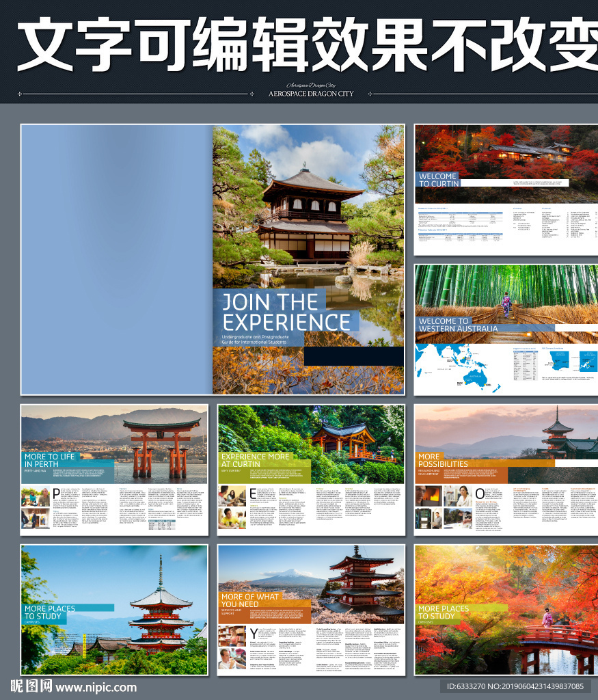Open the EXPERIENCE MORE AT CURTIN spread
The height and width of the screenshot is (700, 598).
311,470
